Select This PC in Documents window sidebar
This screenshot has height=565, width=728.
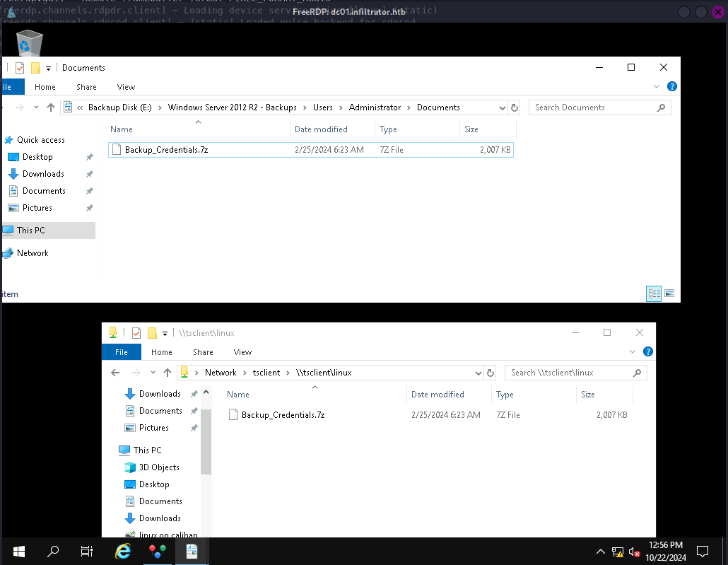pos(48,231)
